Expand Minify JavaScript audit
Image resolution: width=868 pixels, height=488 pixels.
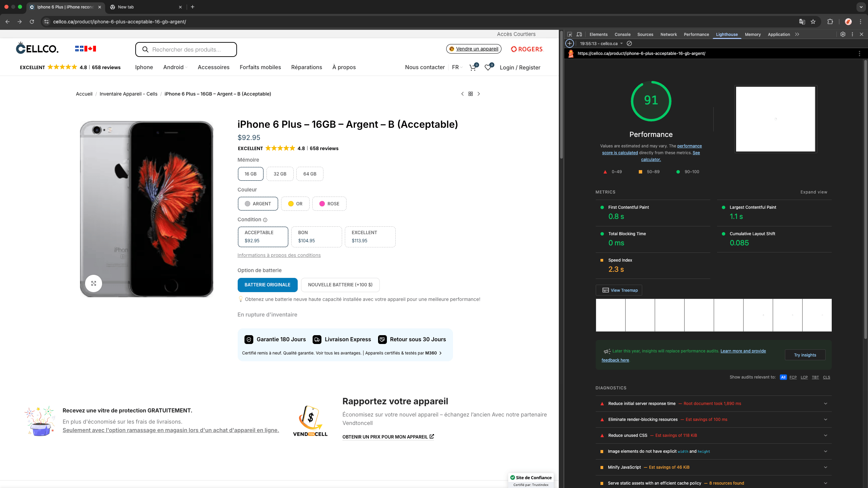[x=713, y=467]
